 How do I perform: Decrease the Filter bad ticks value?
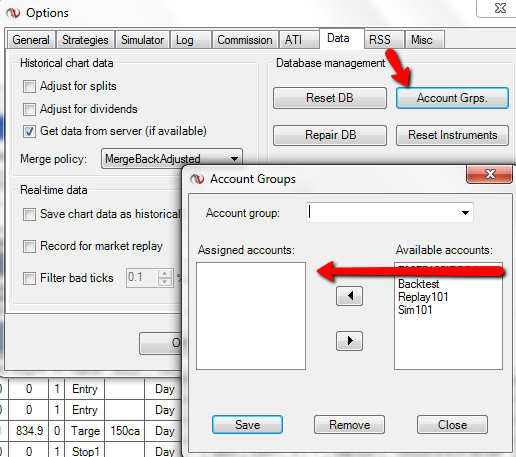click(165, 282)
